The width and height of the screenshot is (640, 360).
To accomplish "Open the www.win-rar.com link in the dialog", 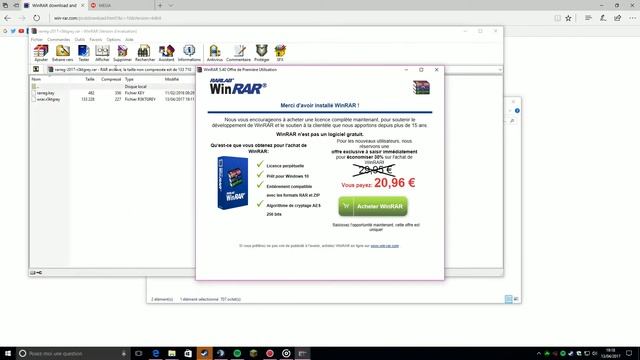I will coord(384,246).
